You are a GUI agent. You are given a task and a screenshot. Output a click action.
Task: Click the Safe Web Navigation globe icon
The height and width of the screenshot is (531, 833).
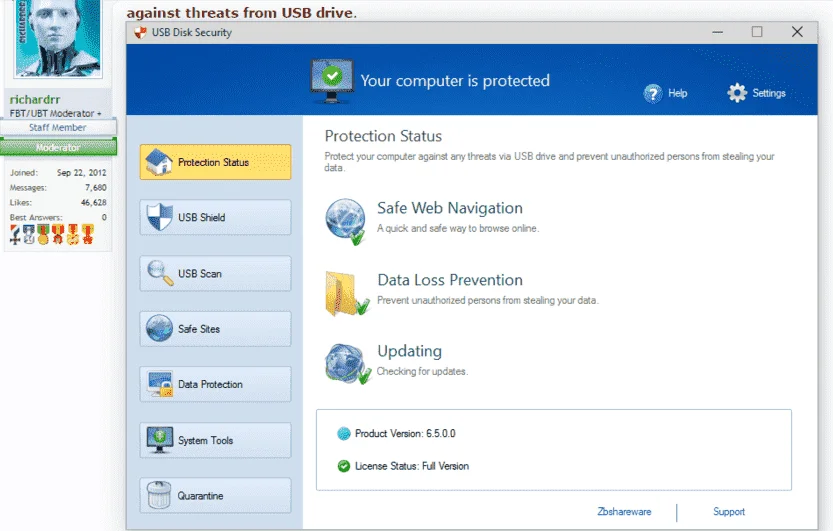click(x=346, y=221)
